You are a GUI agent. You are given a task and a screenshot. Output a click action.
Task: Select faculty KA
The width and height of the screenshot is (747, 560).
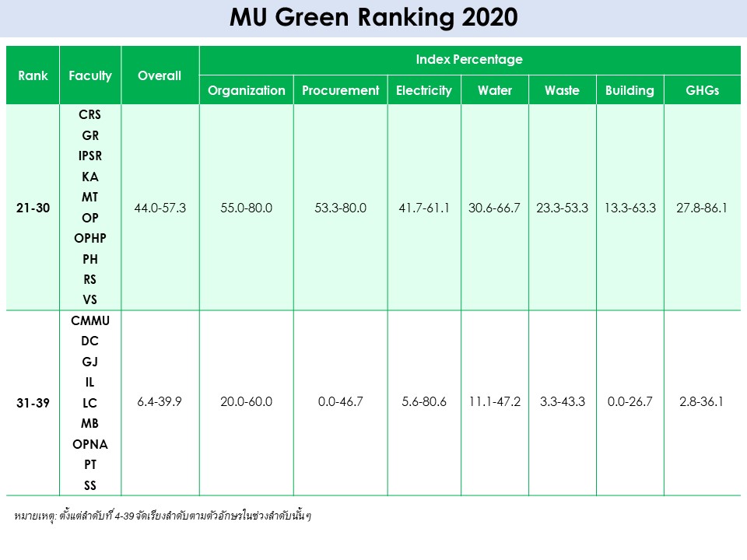(x=90, y=177)
